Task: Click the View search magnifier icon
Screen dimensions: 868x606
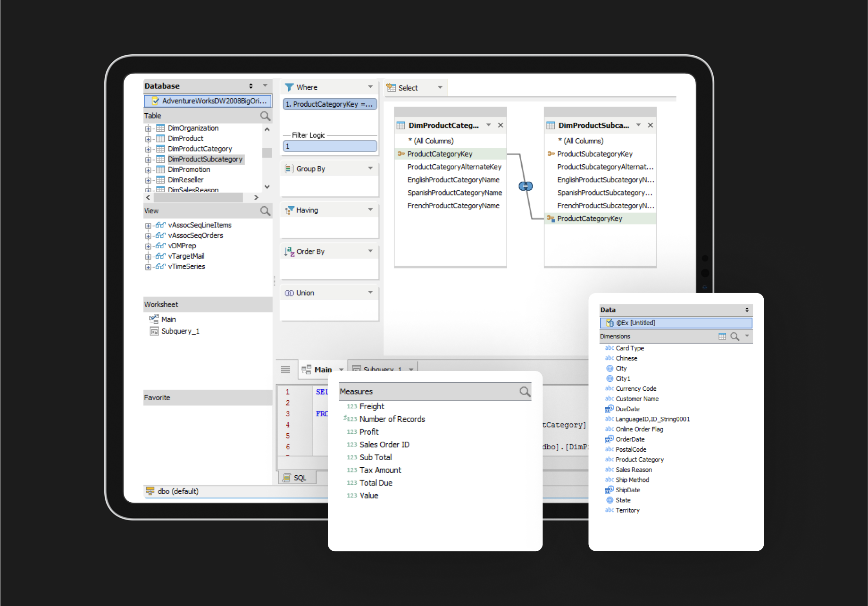Action: [x=265, y=211]
